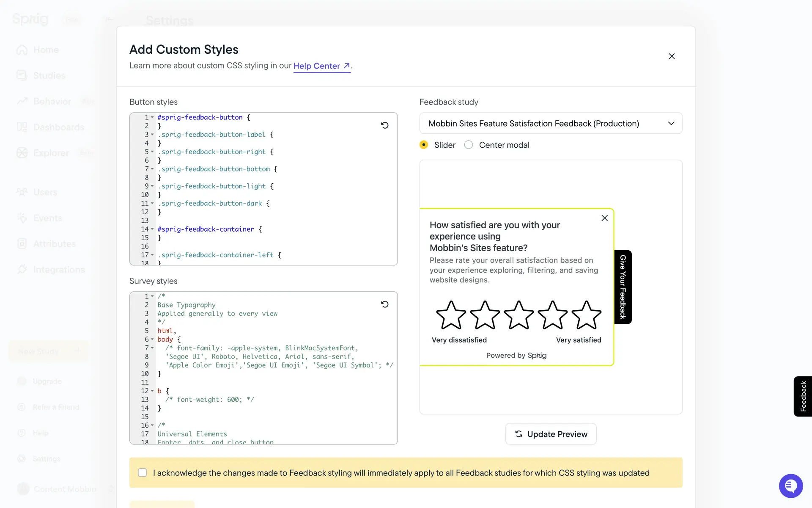Open the Feedback study dropdown
The height and width of the screenshot is (508, 812).
coord(551,123)
